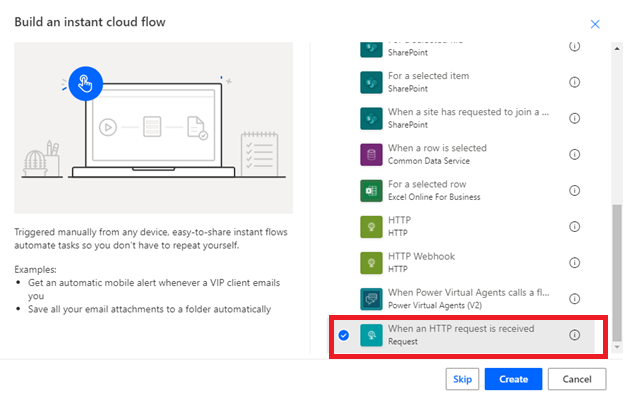The image size is (644, 410).
Task: Pick the plain HTTP trigger label
Action: pos(399,221)
